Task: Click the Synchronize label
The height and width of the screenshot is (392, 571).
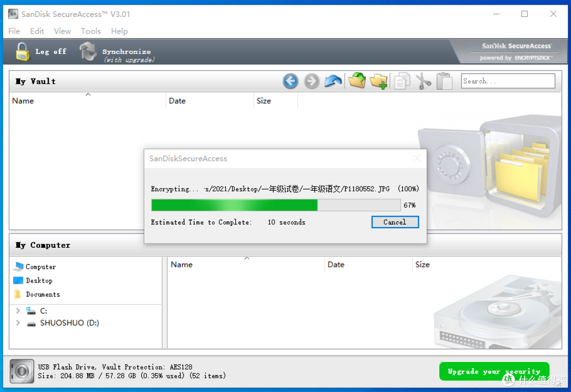Action: 126,51
